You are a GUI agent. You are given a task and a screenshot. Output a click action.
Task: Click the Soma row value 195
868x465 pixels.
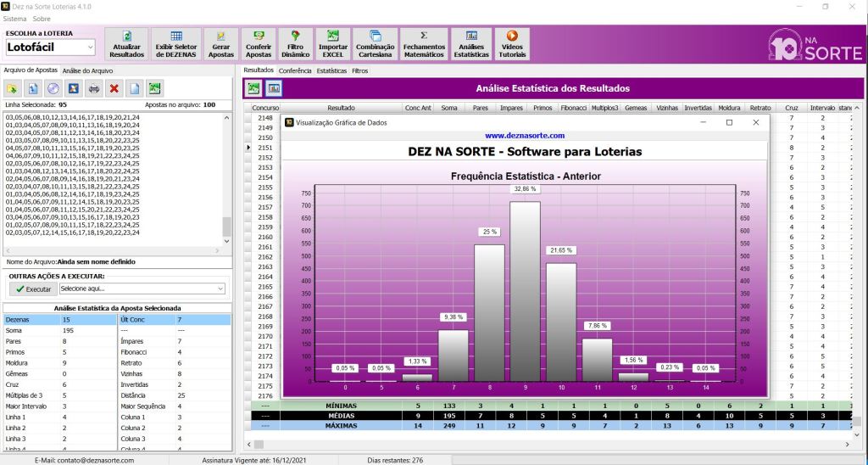(x=68, y=330)
